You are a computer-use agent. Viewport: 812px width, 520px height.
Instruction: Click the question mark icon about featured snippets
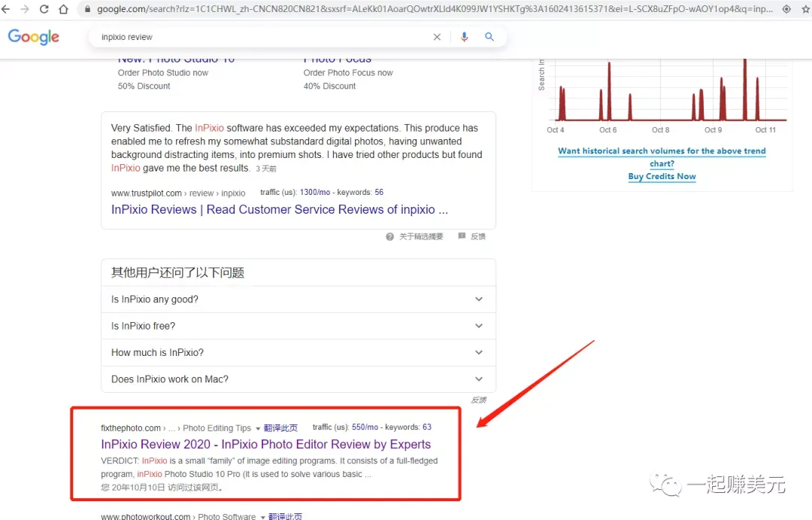click(389, 236)
